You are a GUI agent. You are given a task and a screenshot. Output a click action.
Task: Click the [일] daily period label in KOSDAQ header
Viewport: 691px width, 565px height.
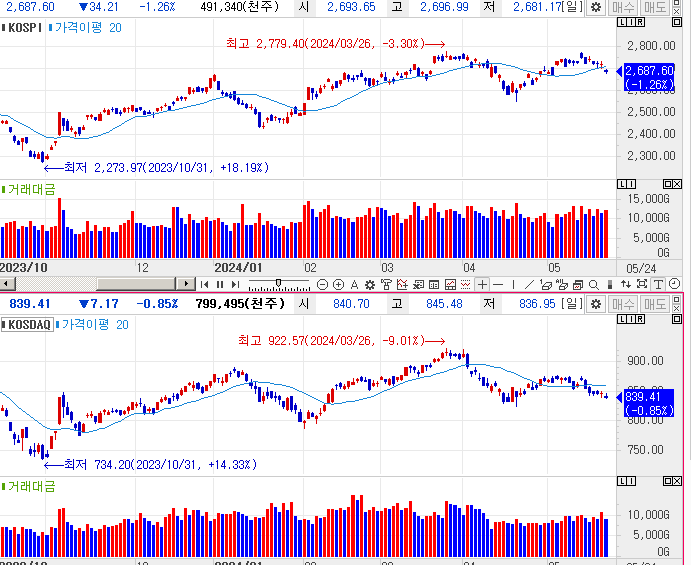pos(572,304)
